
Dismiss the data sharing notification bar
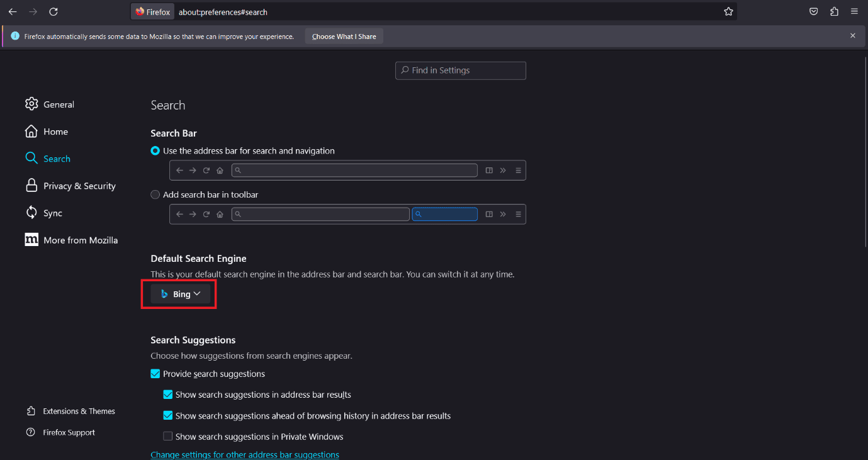pos(853,36)
